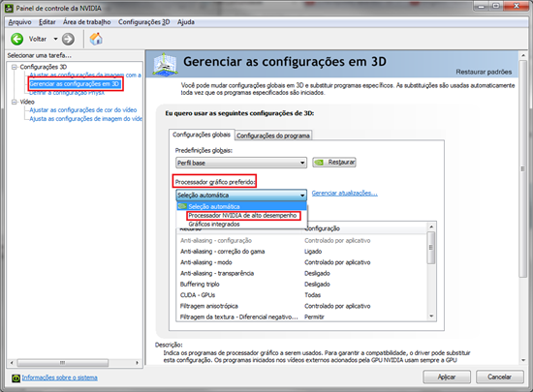Screen dimensions: 533x392
Task: Select Ajustar as configurações da imagem task
Action: click(85, 75)
